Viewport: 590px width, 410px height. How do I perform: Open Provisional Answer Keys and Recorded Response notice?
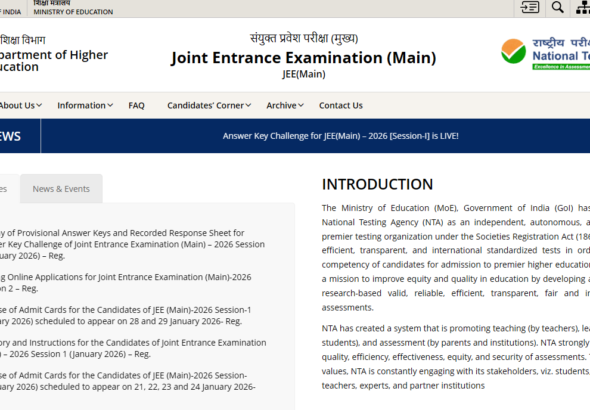point(132,244)
